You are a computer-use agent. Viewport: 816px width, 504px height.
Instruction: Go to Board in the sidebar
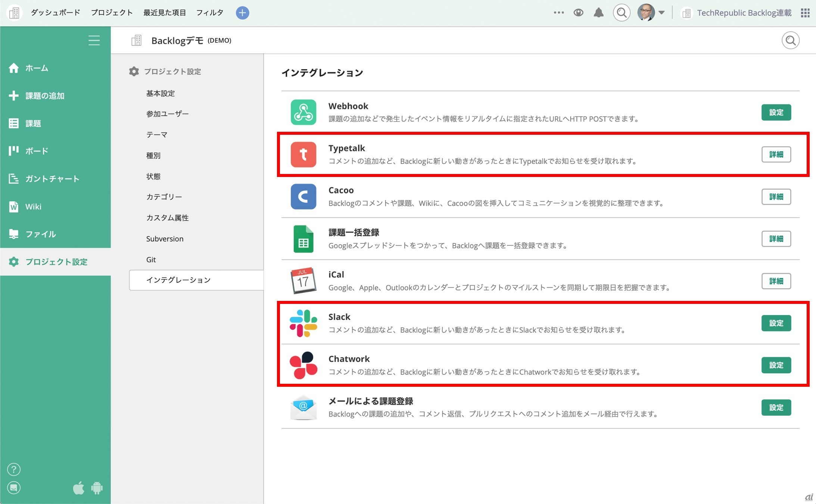(x=37, y=151)
